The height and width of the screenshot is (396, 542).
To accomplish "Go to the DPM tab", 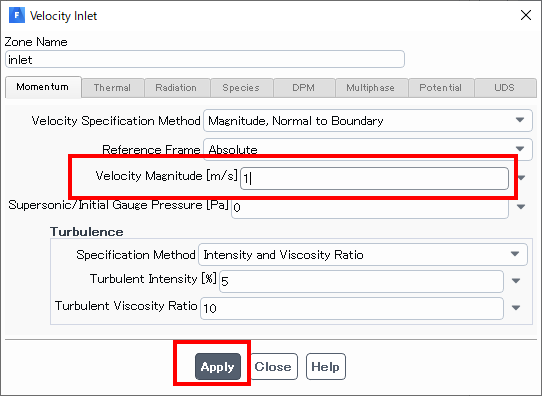I will [303, 88].
